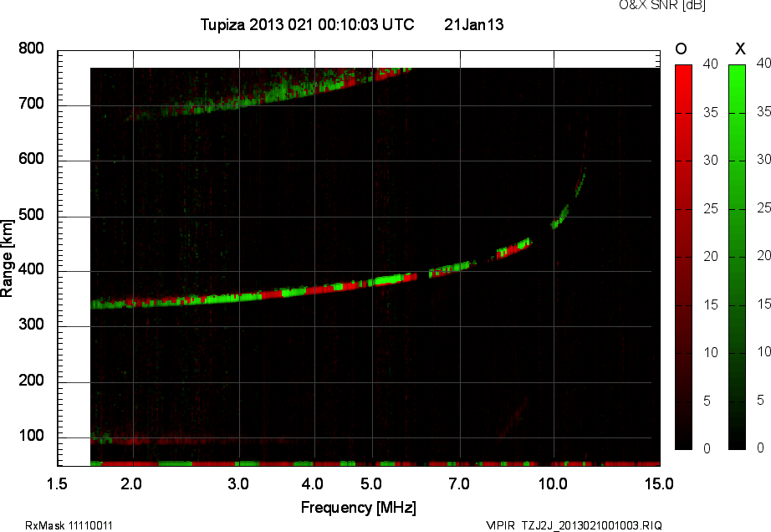Viewport: 771px width, 532px height.
Task: Click the O colorbar '10' dB tick label
Action: 710,353
